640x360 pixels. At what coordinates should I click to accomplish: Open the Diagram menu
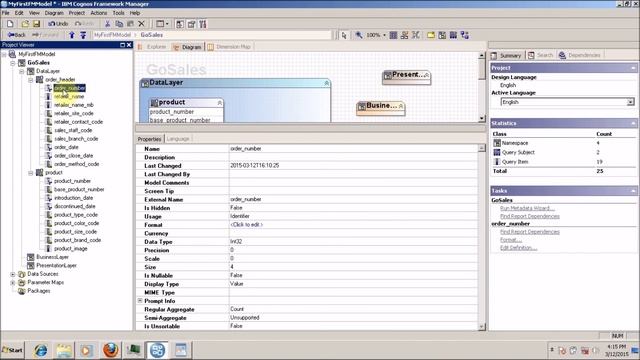[x=54, y=13]
